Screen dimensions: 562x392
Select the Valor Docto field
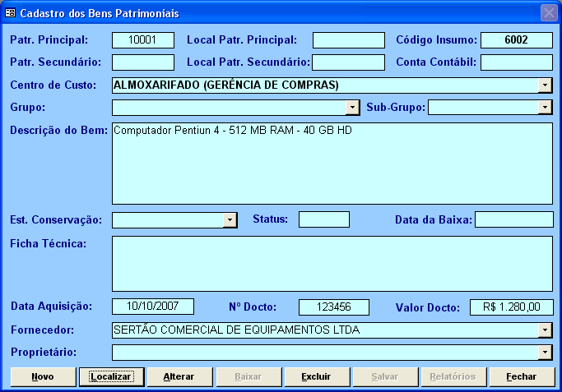tap(511, 307)
